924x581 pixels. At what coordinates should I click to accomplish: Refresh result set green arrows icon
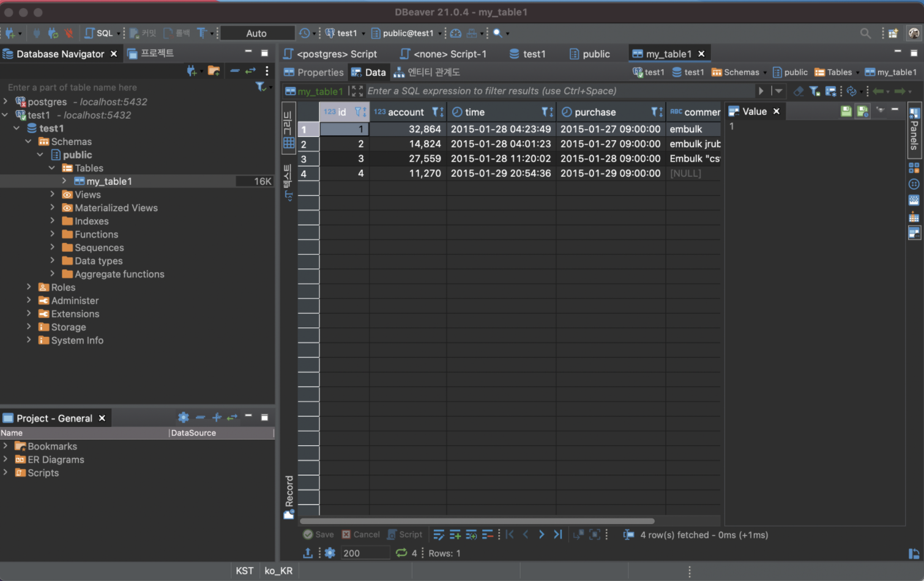click(401, 553)
